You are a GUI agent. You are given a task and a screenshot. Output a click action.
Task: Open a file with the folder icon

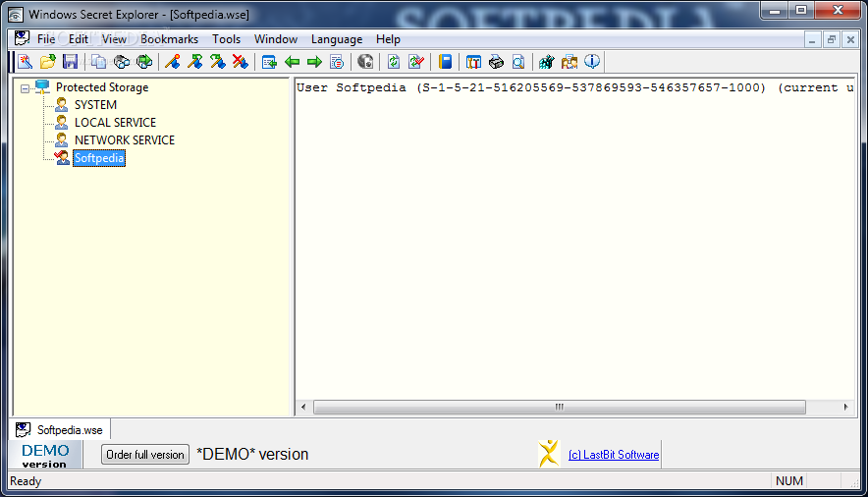tap(47, 62)
